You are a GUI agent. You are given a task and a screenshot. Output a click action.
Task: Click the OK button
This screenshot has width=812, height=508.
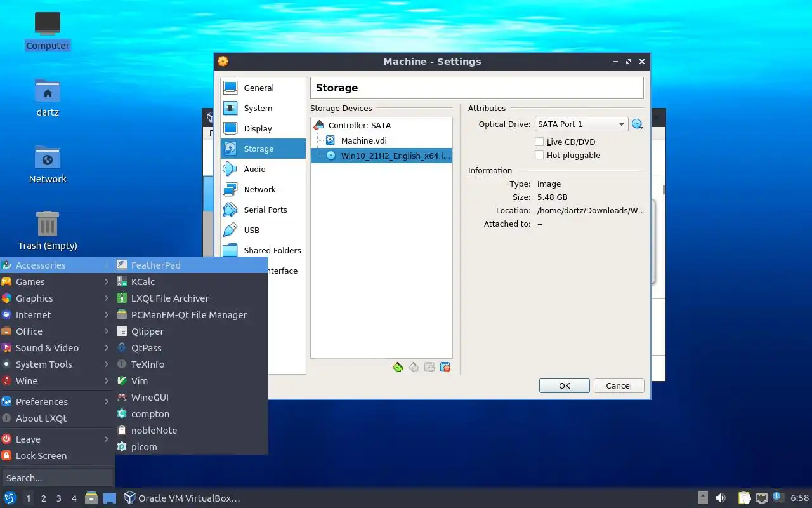pos(565,385)
